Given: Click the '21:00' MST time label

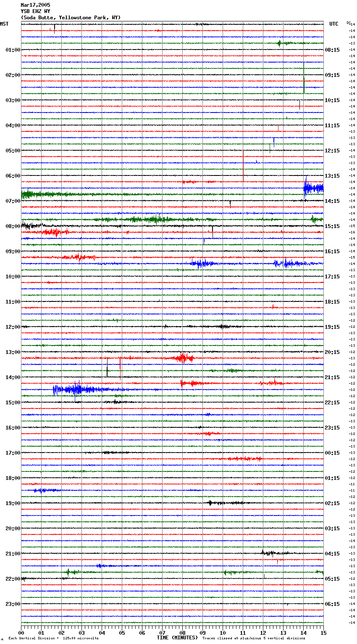Looking at the screenshot, I should (x=13, y=554).
